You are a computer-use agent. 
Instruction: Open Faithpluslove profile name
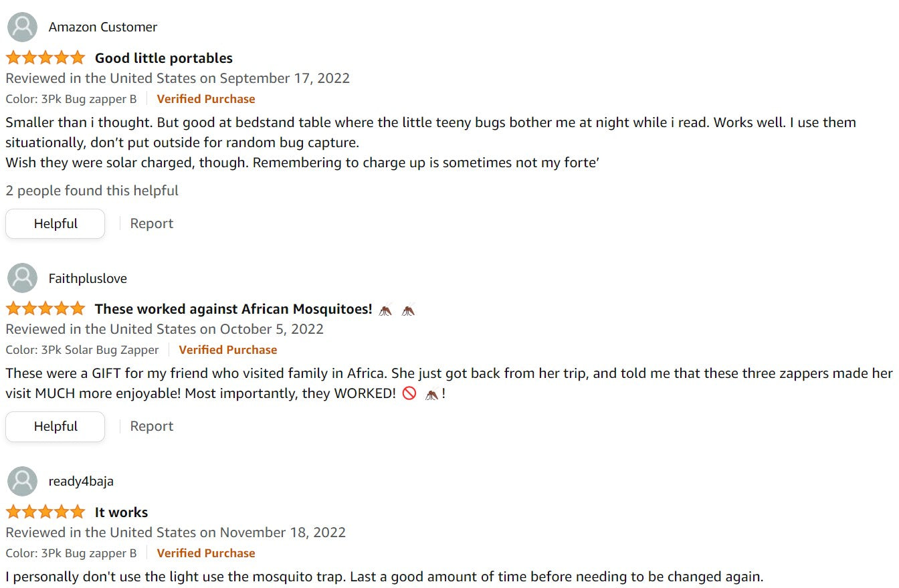[88, 278]
